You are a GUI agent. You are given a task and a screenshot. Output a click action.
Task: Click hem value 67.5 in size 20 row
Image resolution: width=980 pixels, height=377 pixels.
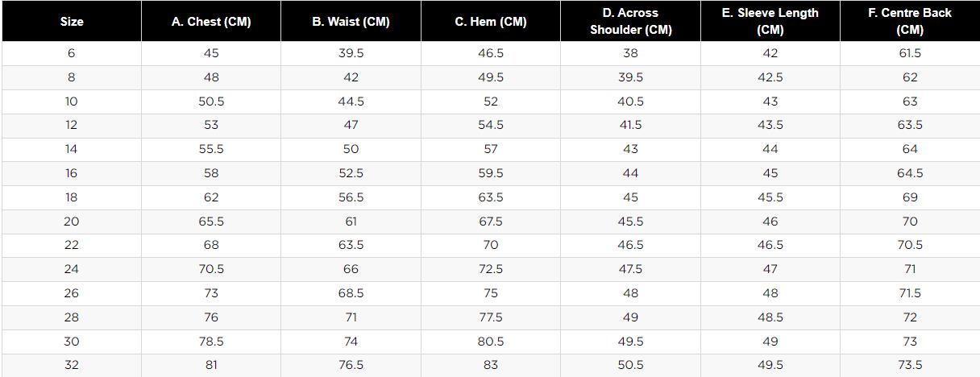pos(491,222)
